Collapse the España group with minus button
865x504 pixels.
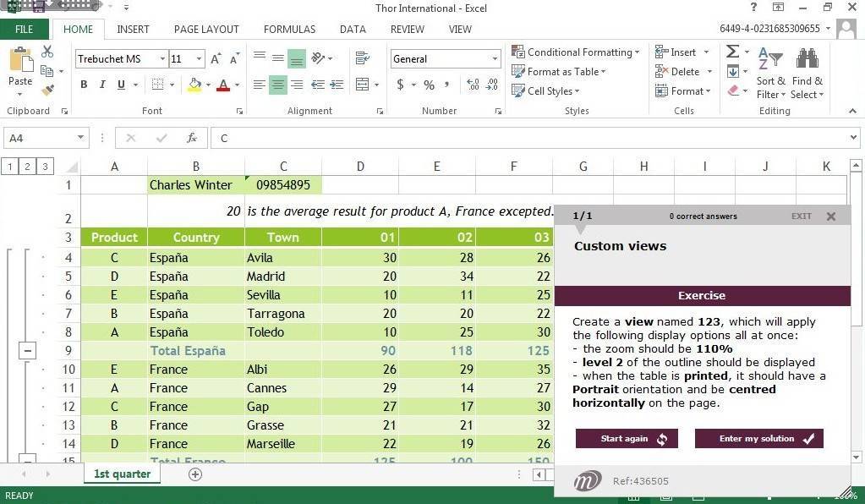pos(27,350)
